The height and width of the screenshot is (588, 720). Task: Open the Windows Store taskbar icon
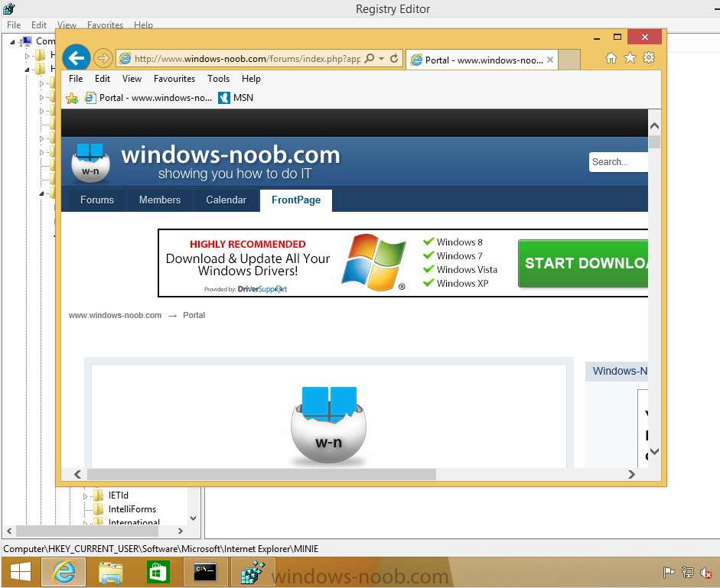158,573
